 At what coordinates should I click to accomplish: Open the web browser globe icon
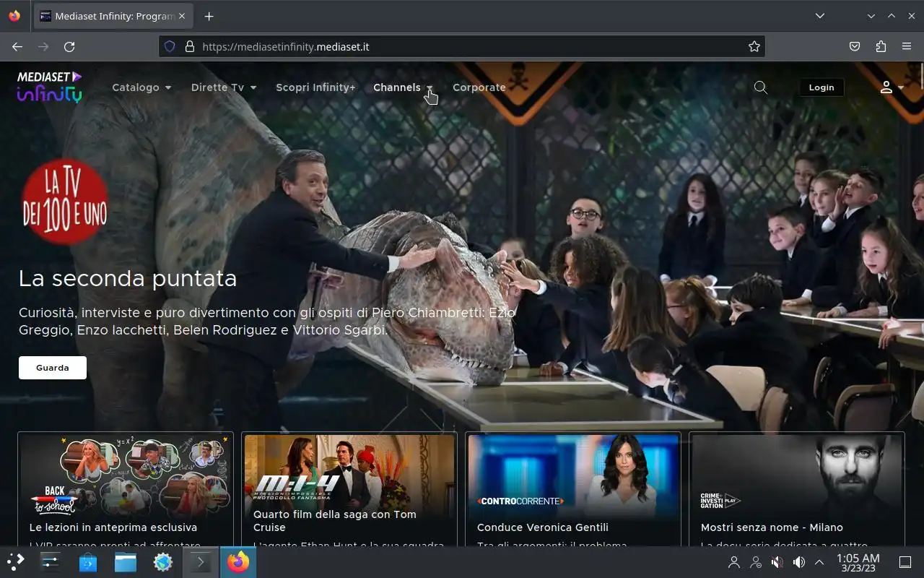point(163,561)
